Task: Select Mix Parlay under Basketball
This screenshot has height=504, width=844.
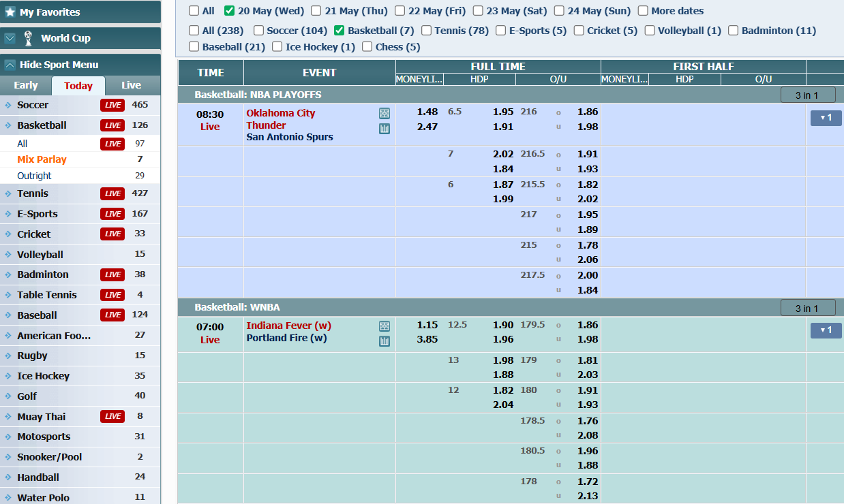Action: (42, 159)
